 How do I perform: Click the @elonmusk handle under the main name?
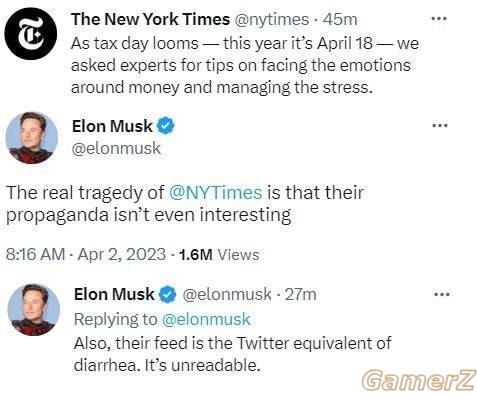click(x=116, y=148)
